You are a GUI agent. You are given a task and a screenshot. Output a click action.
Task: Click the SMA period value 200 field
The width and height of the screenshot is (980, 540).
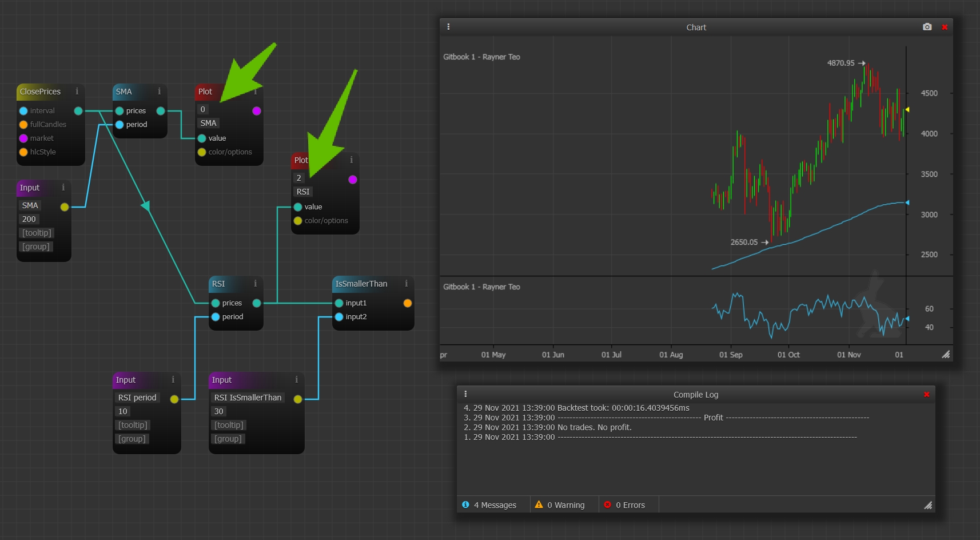pyautogui.click(x=29, y=219)
